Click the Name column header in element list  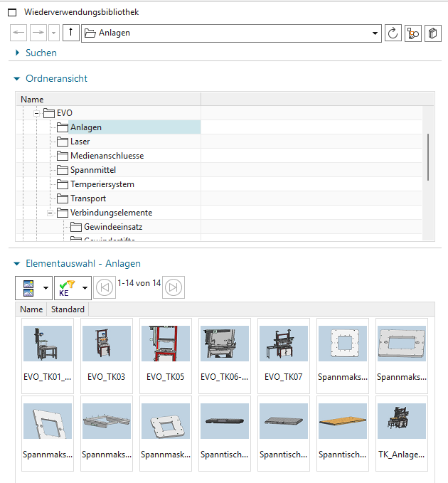pos(31,309)
